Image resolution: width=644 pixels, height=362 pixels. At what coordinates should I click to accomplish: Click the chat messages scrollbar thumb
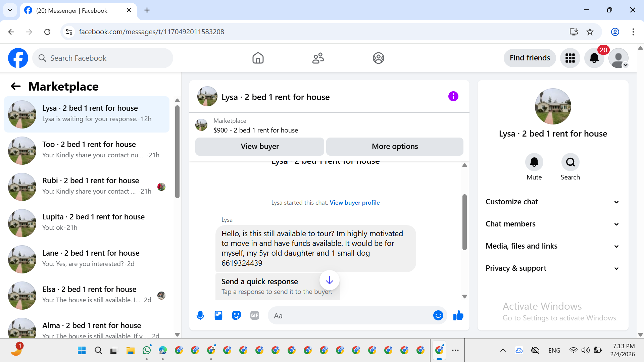click(x=464, y=222)
